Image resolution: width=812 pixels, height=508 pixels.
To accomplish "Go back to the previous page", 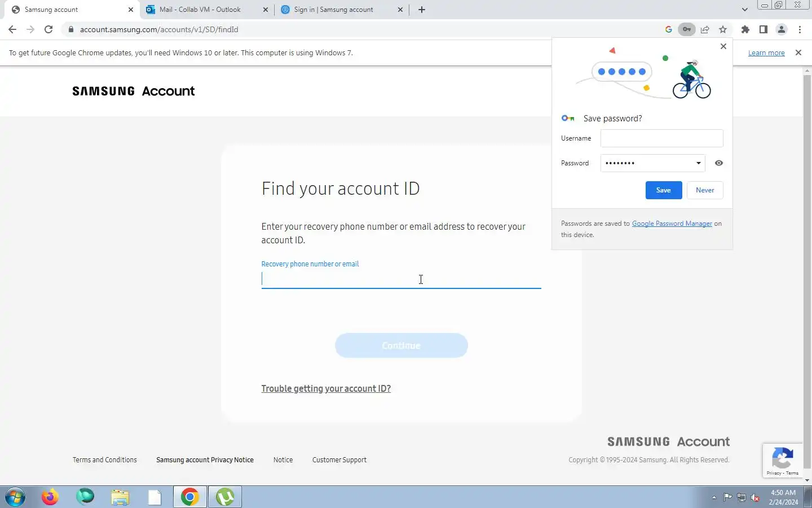I will pos(12,29).
